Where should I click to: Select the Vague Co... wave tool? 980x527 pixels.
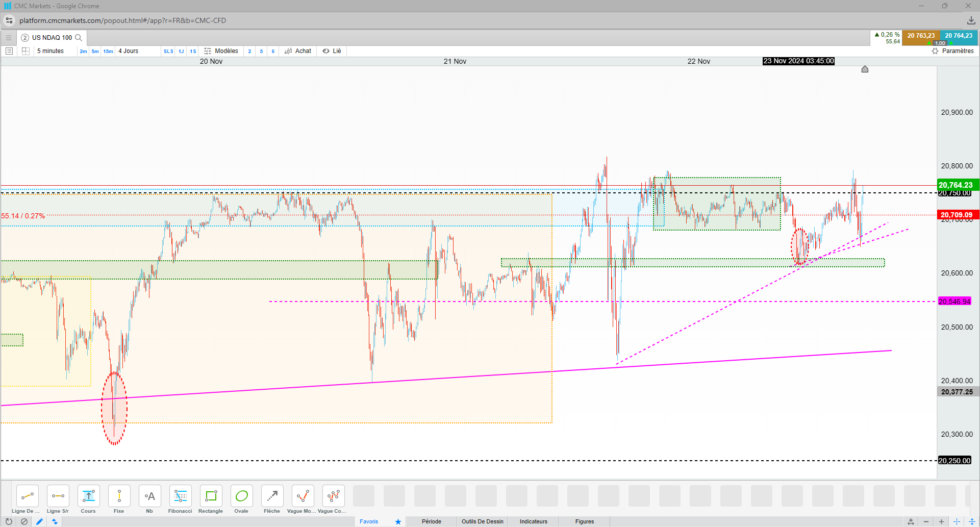pyautogui.click(x=333, y=496)
